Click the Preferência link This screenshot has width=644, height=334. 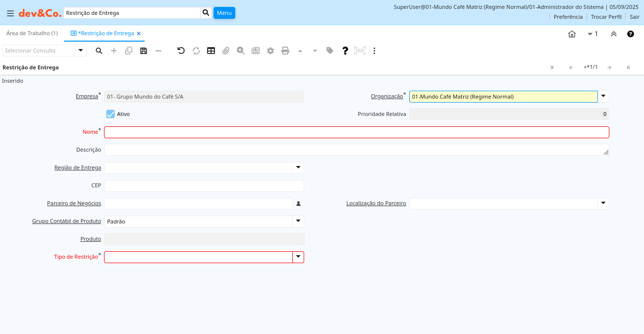568,17
